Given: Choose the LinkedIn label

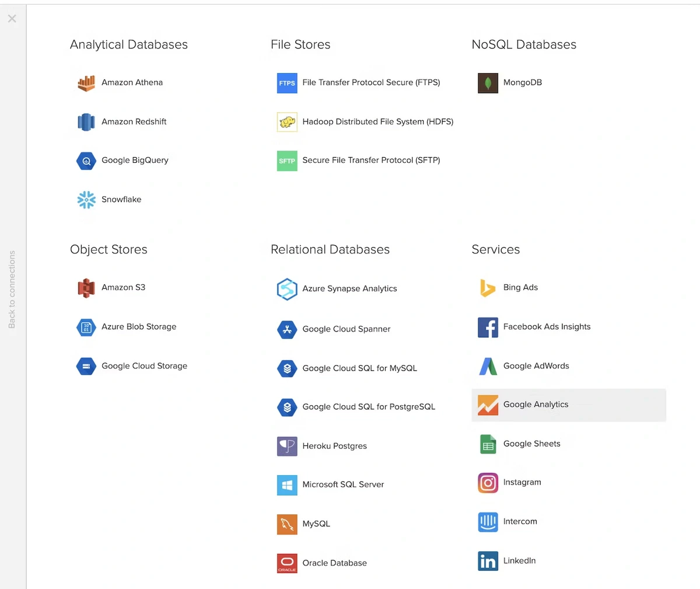Looking at the screenshot, I should (519, 561).
